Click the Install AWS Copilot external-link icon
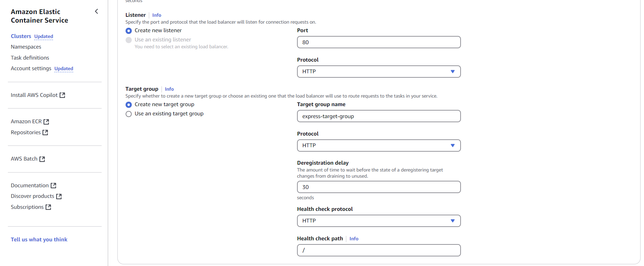This screenshot has height=266, width=644. pos(62,95)
